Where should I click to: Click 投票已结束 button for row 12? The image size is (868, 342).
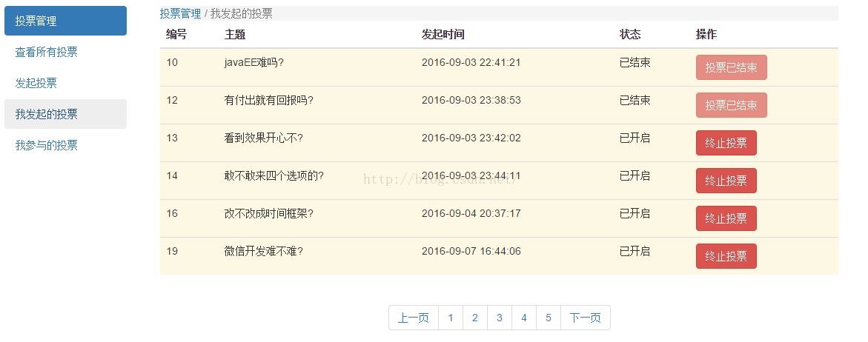click(732, 105)
